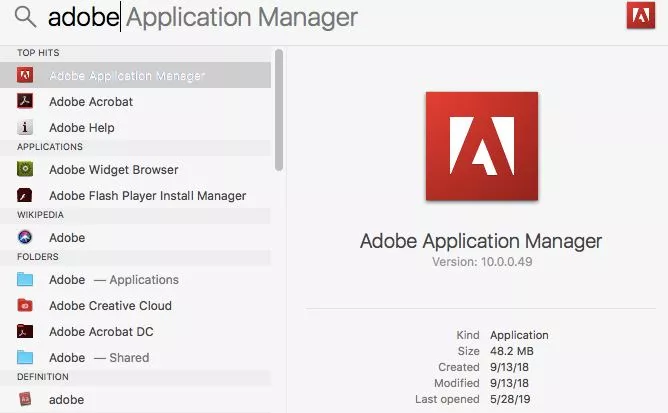Select the adobe definition result
Viewport: 668px width, 413px height.
pyautogui.click(x=135, y=400)
